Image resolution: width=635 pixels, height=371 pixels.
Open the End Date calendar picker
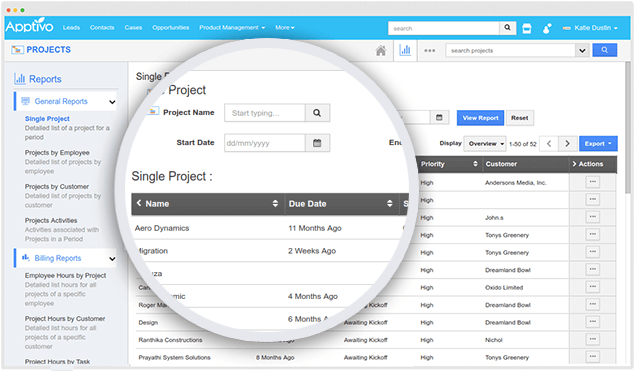click(x=439, y=117)
